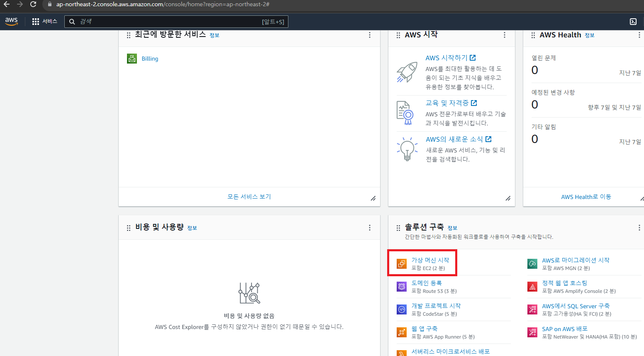This screenshot has width=644, height=356.
Task: Click 정보 next to 솔루션 구축
Action: tap(452, 228)
